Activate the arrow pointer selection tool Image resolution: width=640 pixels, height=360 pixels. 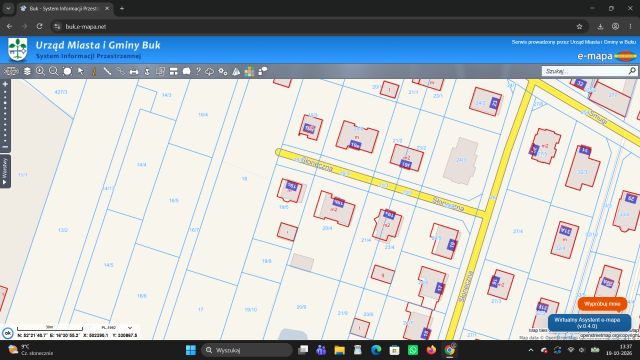(x=80, y=71)
